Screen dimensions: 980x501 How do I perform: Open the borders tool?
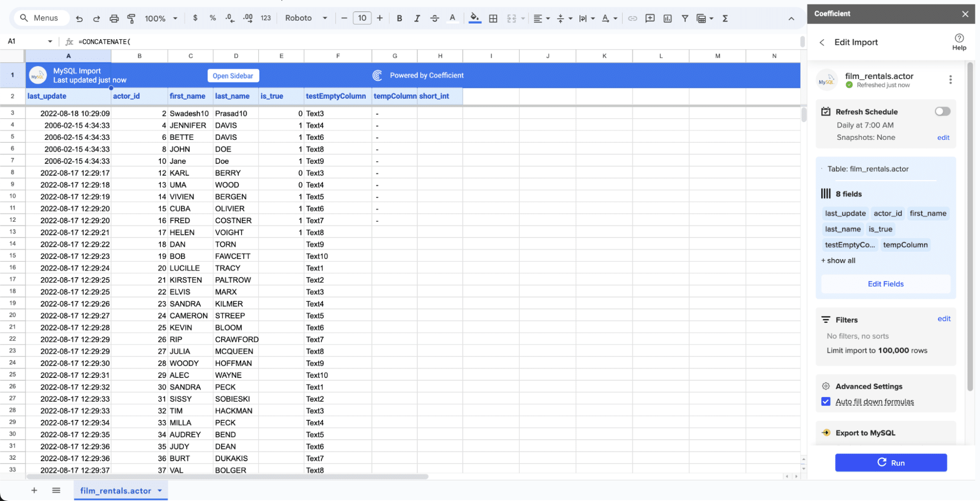[x=493, y=18]
